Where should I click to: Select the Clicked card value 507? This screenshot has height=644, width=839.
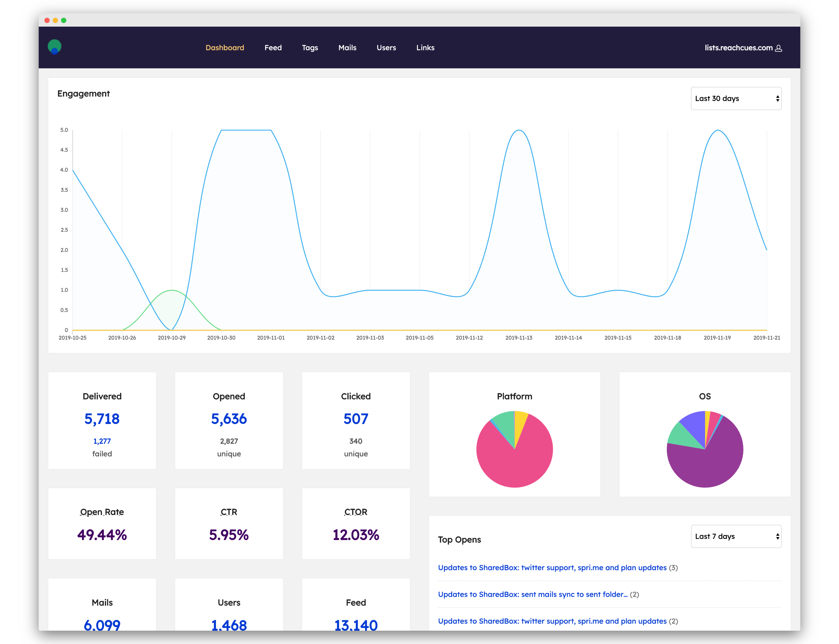(x=355, y=419)
